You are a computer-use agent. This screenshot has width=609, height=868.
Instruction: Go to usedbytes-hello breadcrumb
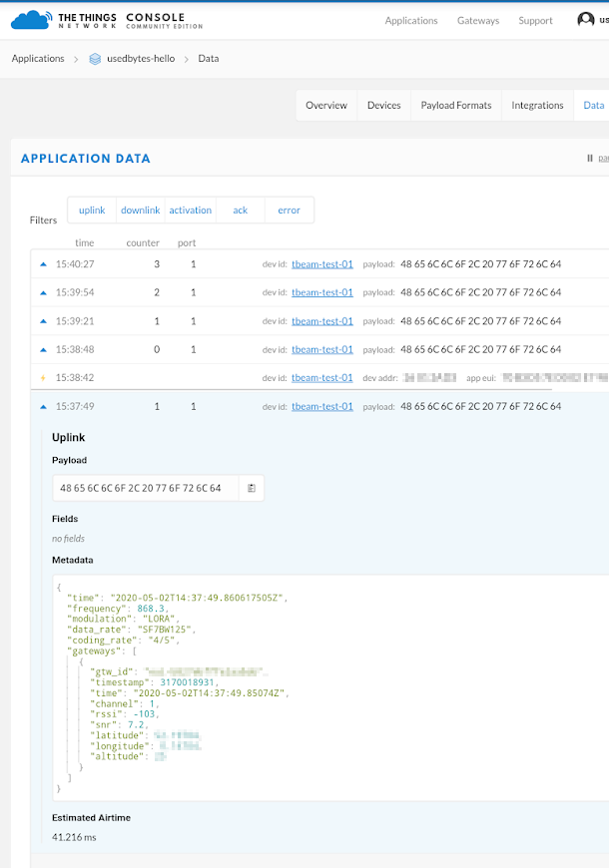141,59
